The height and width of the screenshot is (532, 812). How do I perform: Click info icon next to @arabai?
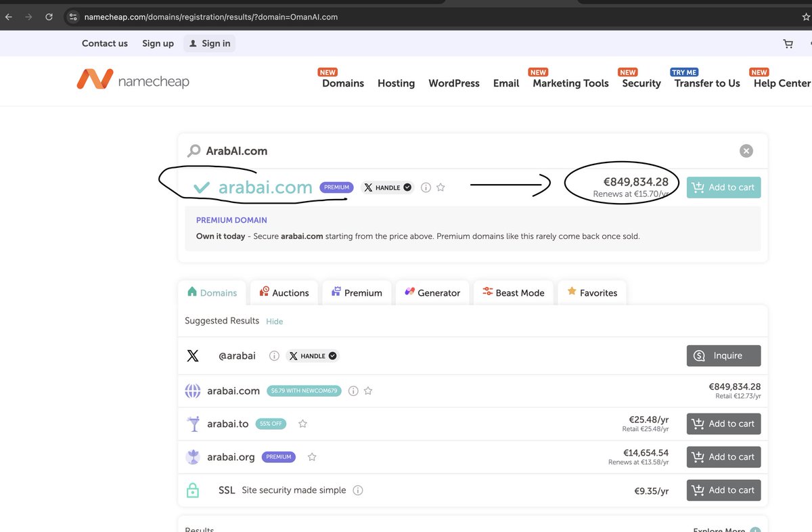274,355
